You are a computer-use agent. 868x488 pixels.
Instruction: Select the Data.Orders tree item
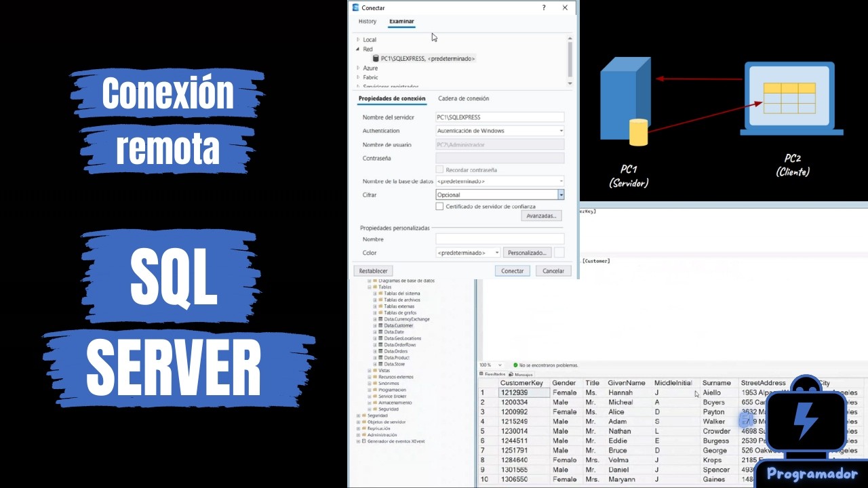click(396, 352)
